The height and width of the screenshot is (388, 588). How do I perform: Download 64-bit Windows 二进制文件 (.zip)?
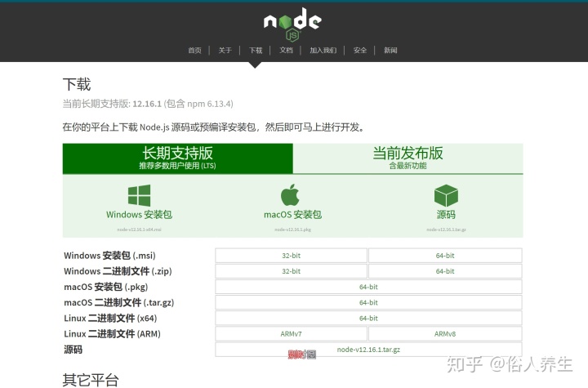[445, 271]
